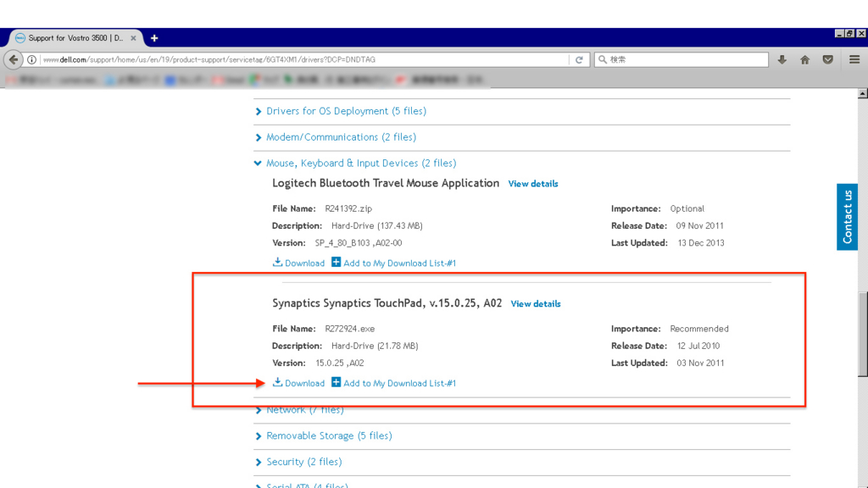Click the Synaptics Synaptics TouchPad title text

click(387, 303)
